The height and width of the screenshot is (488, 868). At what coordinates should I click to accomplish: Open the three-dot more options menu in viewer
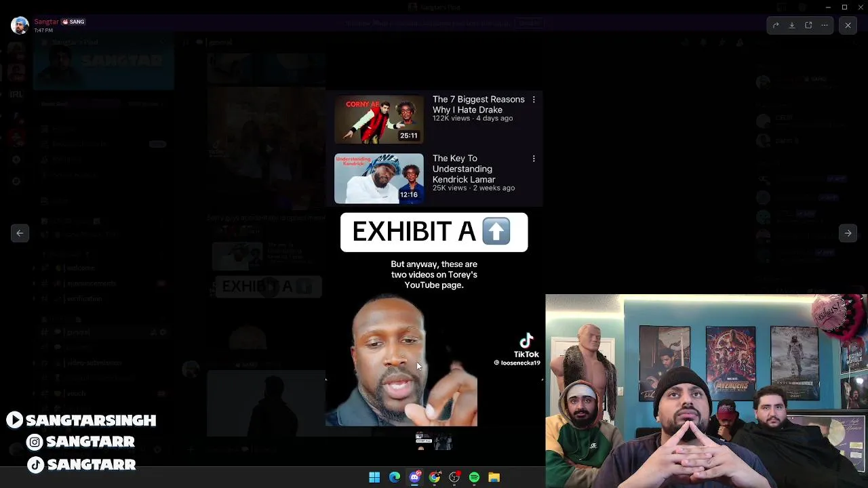click(x=825, y=25)
